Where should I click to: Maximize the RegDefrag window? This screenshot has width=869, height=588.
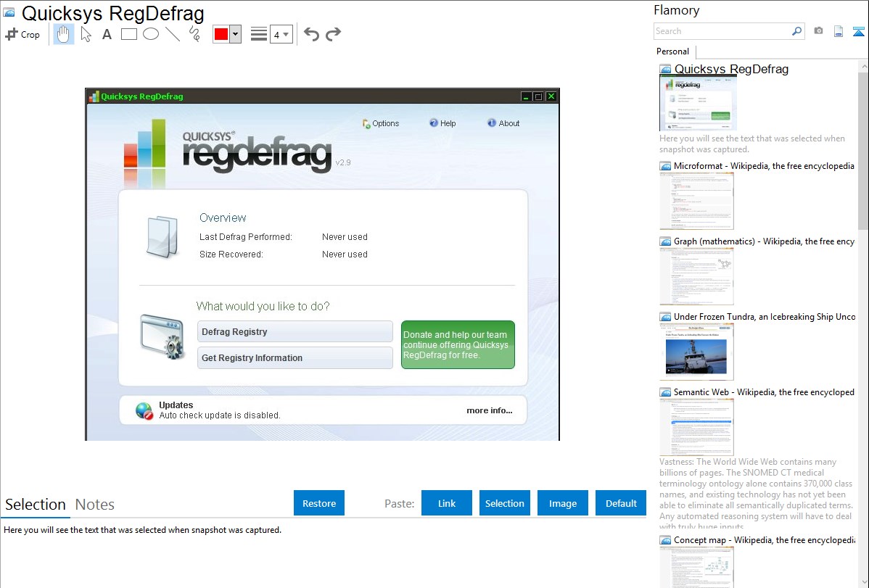(538, 96)
